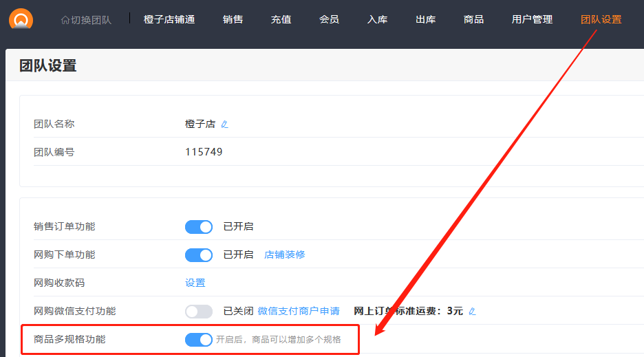This screenshot has height=357, width=644.
Task: Go to the 充值 menu
Action: [281, 19]
